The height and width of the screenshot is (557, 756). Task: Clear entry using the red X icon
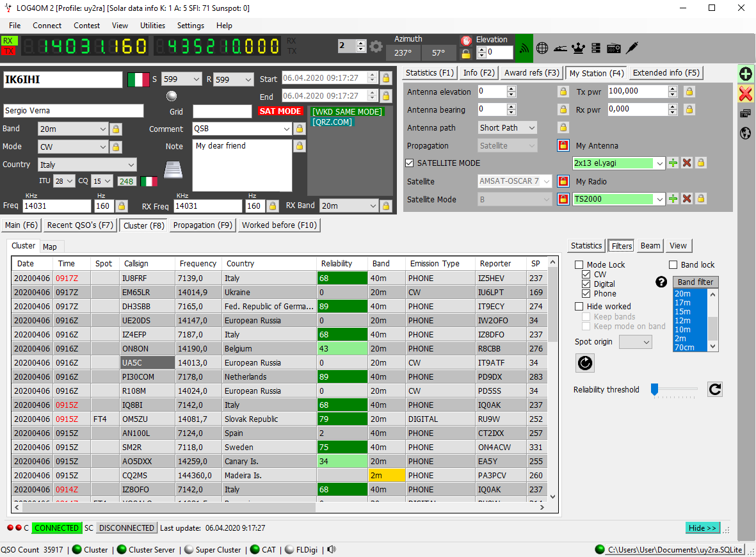click(x=745, y=93)
